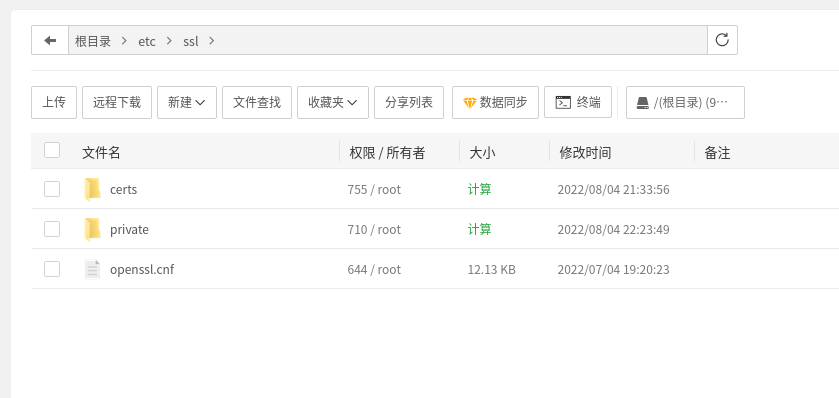
Task: Open the certs folder icon
Action: click(x=92, y=189)
